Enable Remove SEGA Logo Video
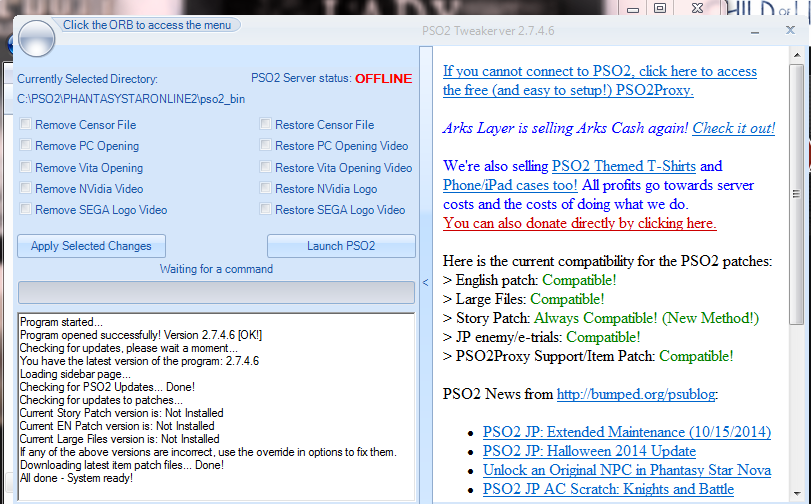This screenshot has width=811, height=504. [x=25, y=209]
